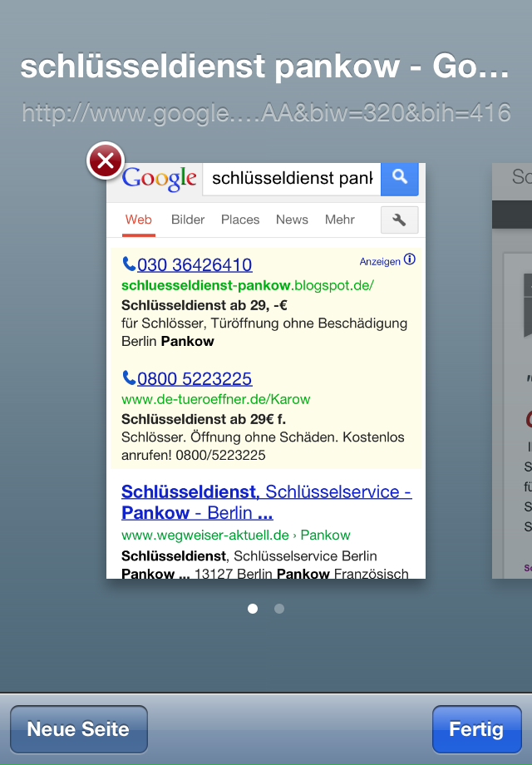Call the number 0800 5223225
532x765 pixels.
coord(195,378)
